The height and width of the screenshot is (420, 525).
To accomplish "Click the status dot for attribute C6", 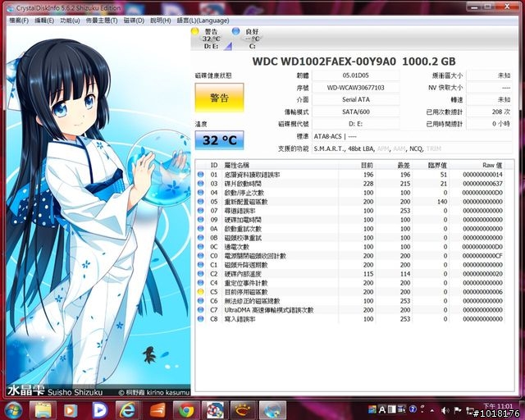I will coord(200,301).
